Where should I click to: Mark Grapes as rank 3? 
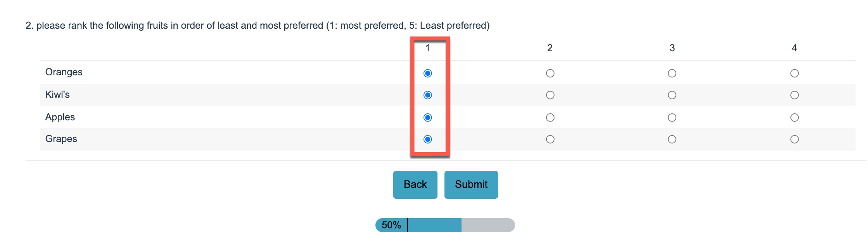click(672, 139)
